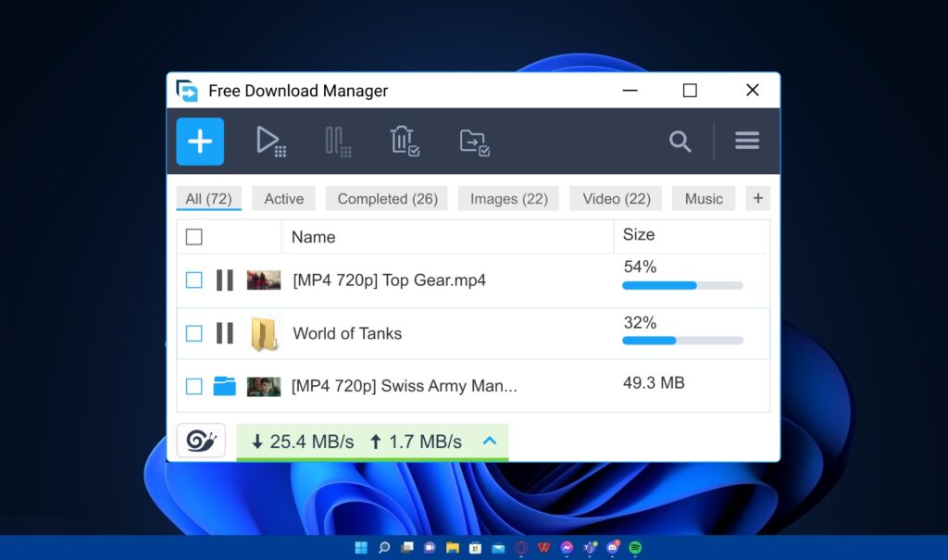948x560 pixels.
Task: Pause the Top Gear.mp4 download
Action: coord(225,280)
